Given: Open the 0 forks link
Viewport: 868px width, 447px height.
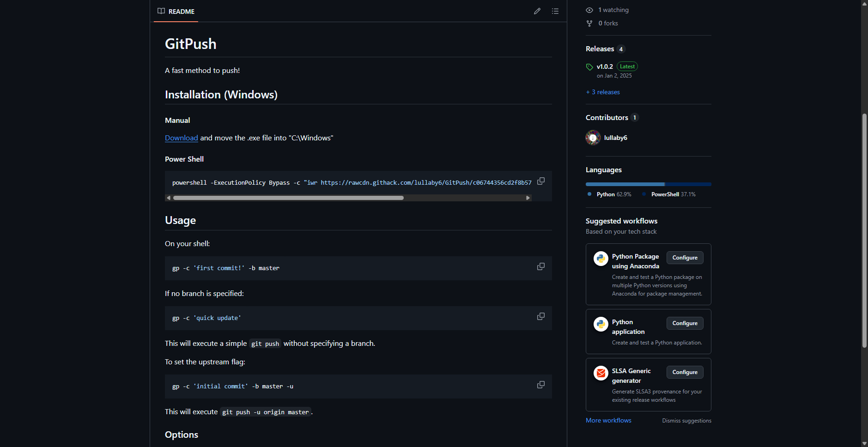Looking at the screenshot, I should (x=608, y=23).
